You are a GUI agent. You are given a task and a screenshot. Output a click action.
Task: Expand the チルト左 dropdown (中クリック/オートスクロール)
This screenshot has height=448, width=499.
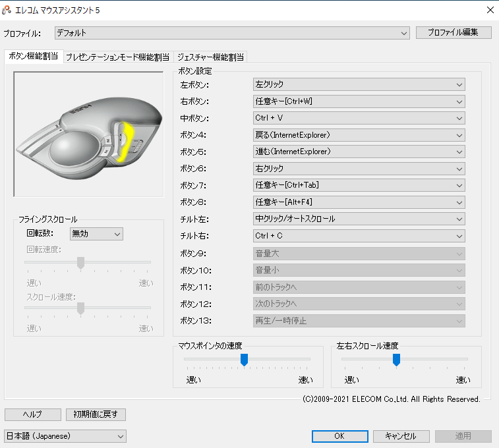[359, 219]
